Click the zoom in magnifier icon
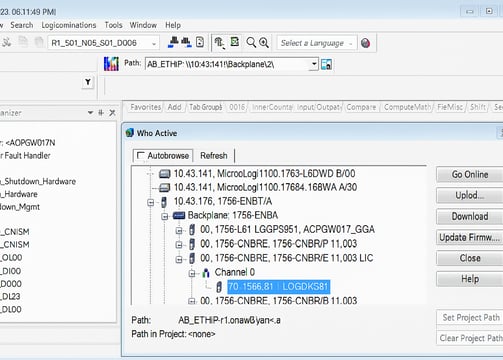 click(x=264, y=43)
